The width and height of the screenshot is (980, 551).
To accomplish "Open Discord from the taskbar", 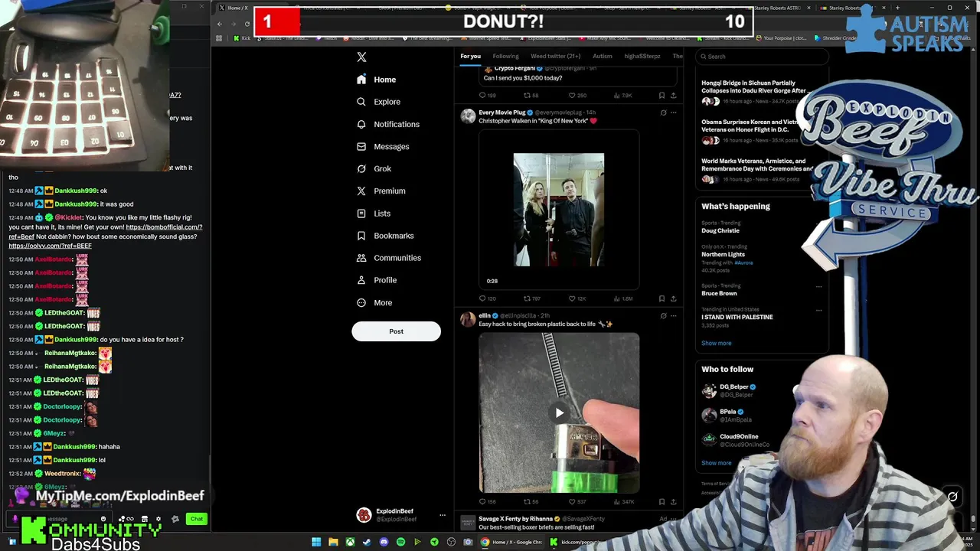I will point(384,543).
